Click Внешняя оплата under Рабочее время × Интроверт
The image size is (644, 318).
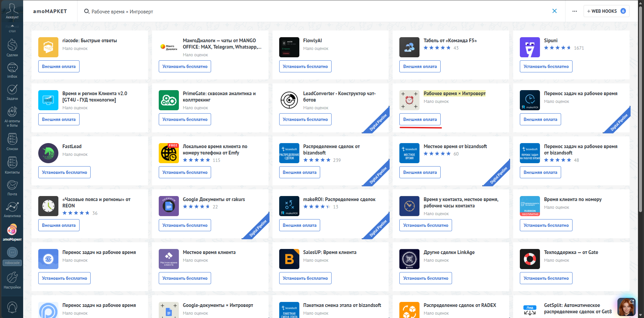pos(420,119)
